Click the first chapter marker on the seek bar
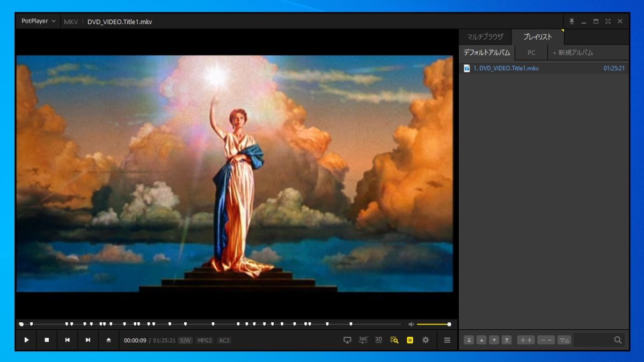This screenshot has width=644, height=362. (x=32, y=324)
